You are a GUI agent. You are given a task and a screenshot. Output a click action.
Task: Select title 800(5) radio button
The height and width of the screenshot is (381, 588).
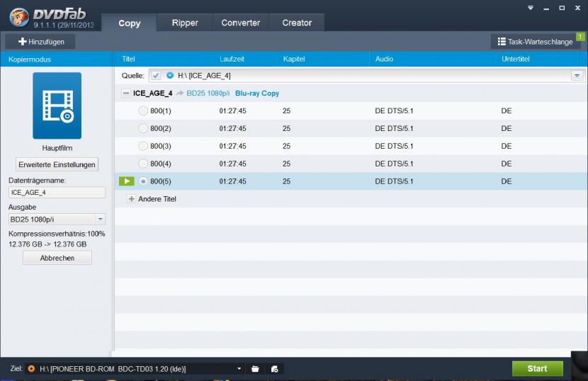(143, 181)
